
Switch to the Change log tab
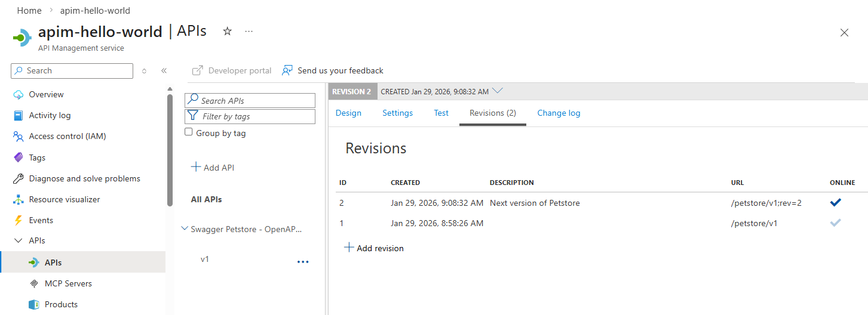coord(559,113)
